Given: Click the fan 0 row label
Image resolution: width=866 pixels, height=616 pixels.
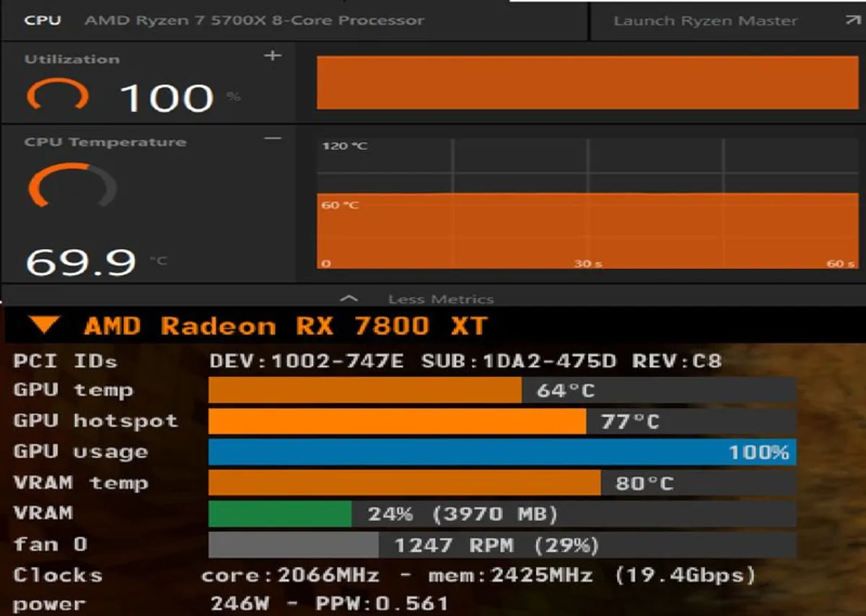Looking at the screenshot, I should click(x=50, y=545).
